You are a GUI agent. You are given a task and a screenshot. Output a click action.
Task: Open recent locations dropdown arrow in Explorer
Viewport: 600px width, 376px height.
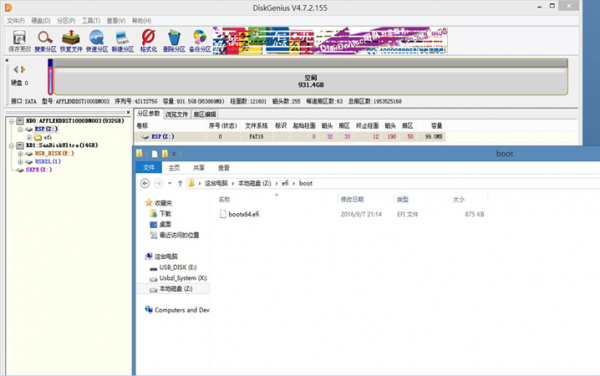click(170, 184)
